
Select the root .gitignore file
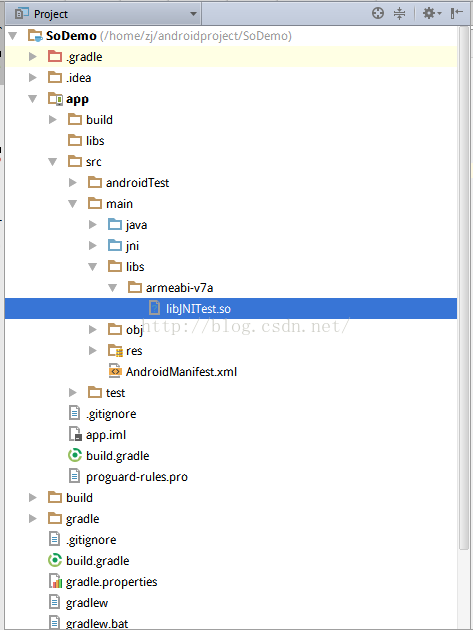(91, 540)
